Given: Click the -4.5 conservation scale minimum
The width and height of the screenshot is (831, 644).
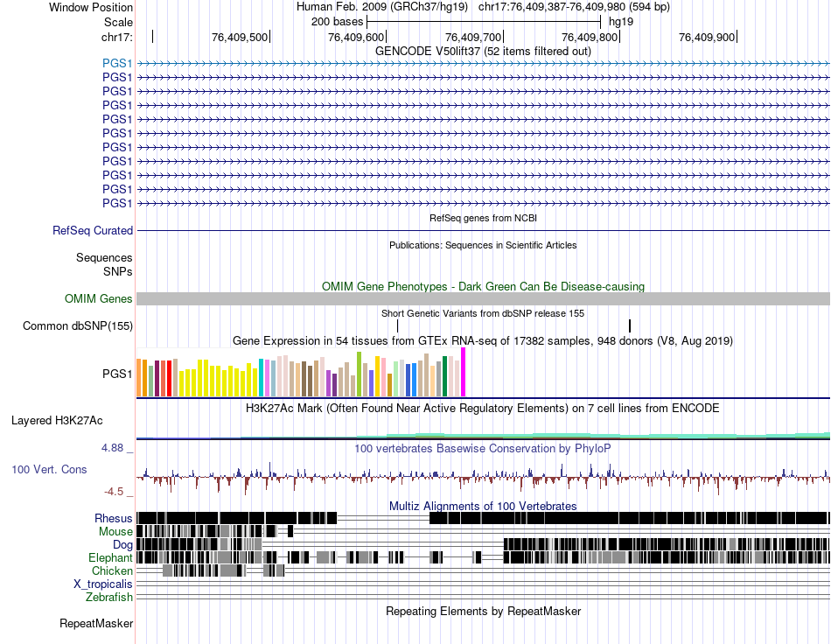Looking at the screenshot, I should pos(114,492).
